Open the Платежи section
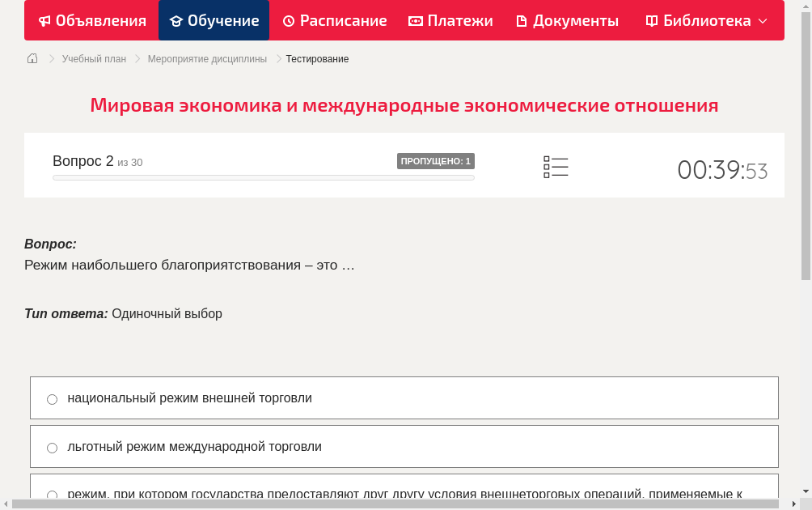Screen dimensions: 812x510 [450, 20]
